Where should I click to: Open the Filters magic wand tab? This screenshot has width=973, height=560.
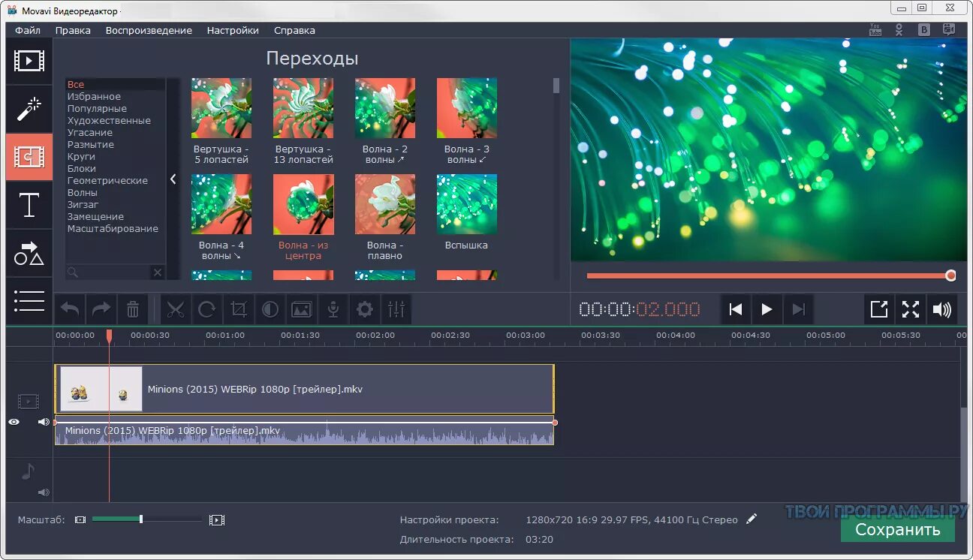pos(29,109)
